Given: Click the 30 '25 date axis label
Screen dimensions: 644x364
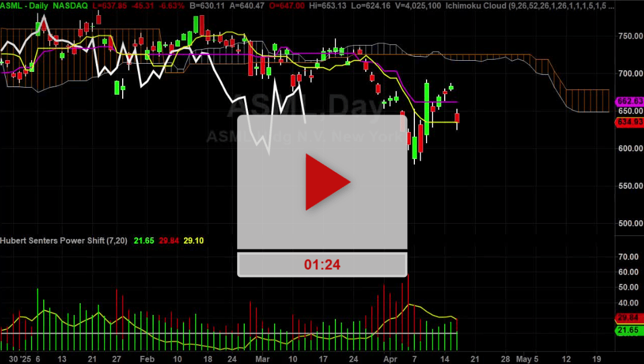Looking at the screenshot, I should (x=20, y=359).
